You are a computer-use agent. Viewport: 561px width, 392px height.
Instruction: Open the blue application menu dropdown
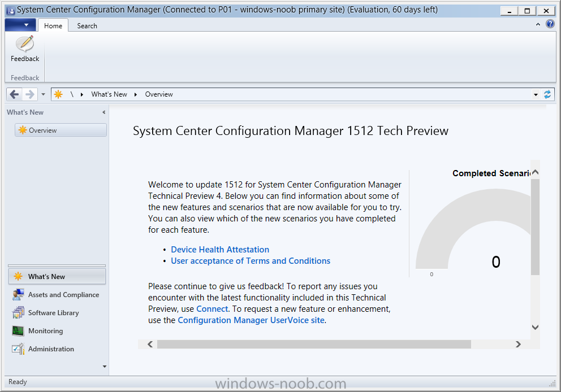pyautogui.click(x=21, y=25)
